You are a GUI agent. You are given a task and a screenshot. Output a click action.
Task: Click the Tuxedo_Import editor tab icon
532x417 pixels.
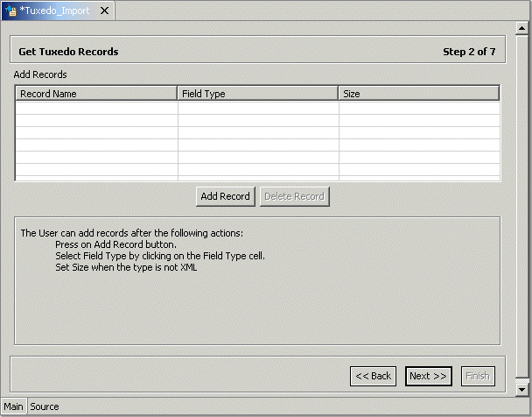10,11
